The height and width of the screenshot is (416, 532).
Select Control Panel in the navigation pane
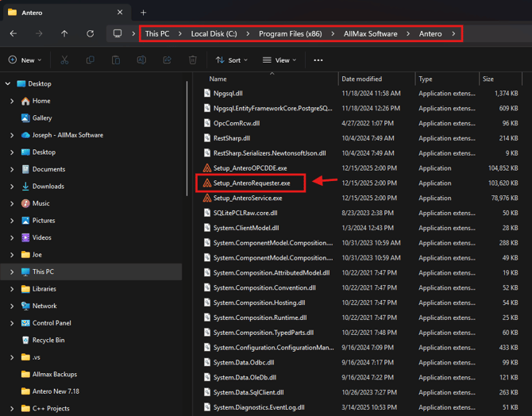52,323
